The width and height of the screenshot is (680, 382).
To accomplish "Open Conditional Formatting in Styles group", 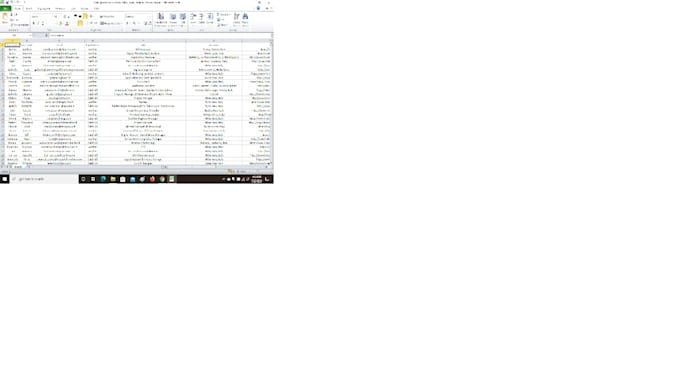I will 160,19.
